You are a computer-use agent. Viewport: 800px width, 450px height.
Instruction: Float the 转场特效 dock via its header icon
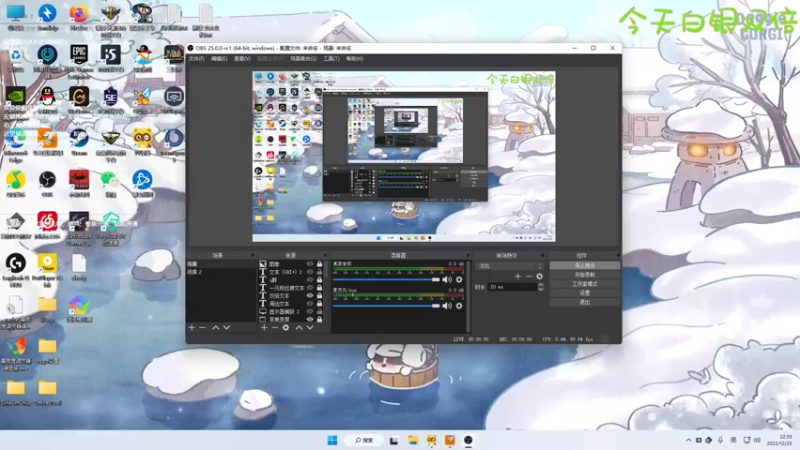(x=542, y=255)
